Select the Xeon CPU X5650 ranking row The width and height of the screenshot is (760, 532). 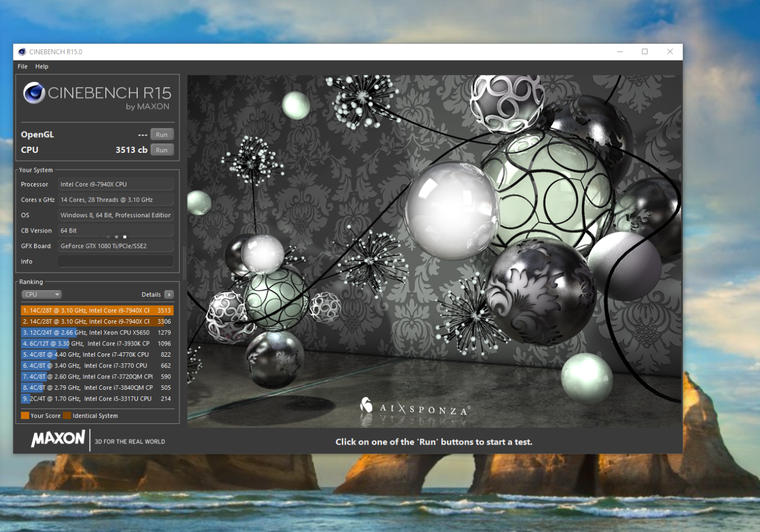pyautogui.click(x=97, y=333)
